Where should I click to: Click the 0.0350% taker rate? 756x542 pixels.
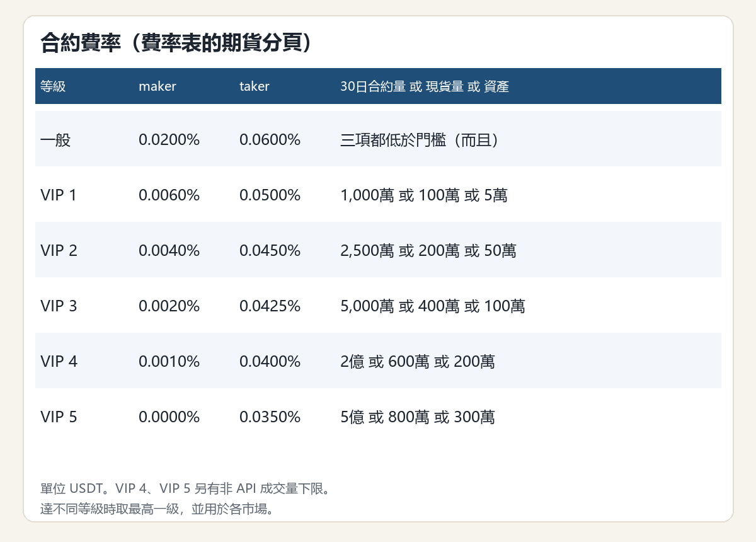point(270,417)
